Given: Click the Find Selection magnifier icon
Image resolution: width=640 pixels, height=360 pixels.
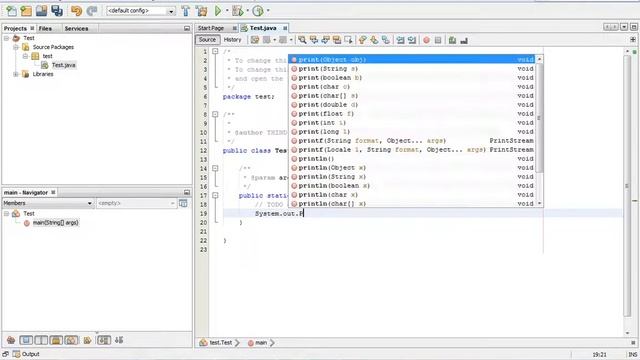Looking at the screenshot, I should (302, 40).
